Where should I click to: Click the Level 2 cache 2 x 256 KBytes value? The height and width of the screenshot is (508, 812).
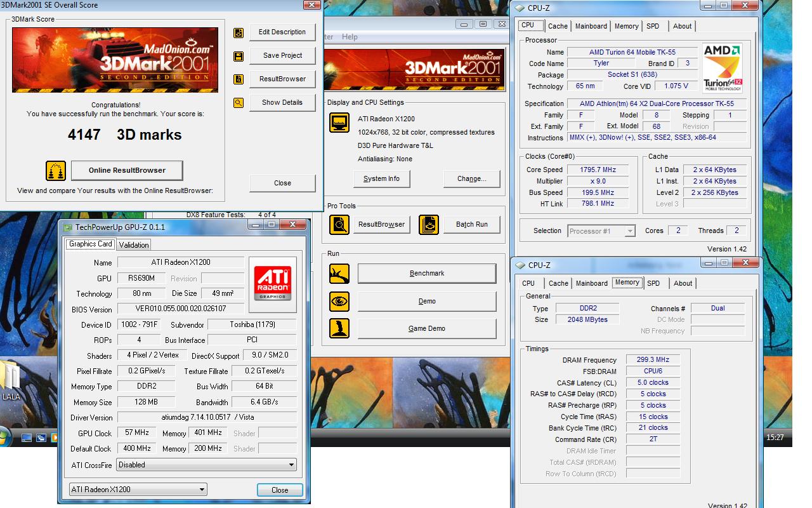[714, 192]
